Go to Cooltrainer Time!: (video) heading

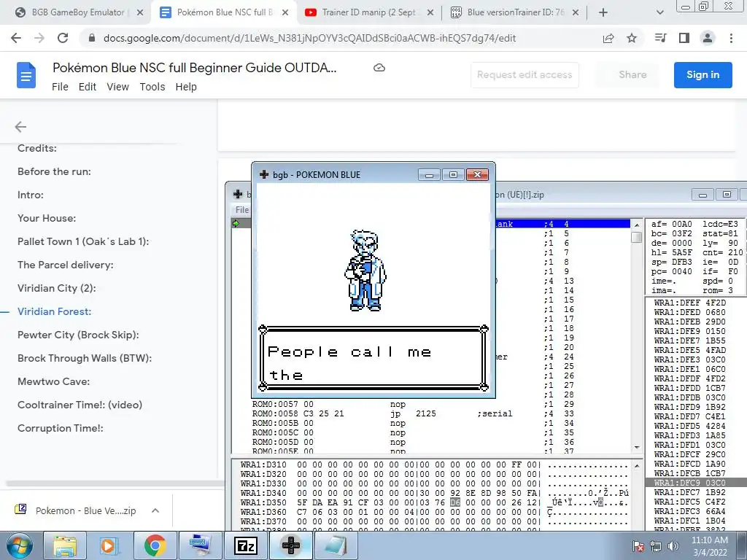click(x=80, y=405)
